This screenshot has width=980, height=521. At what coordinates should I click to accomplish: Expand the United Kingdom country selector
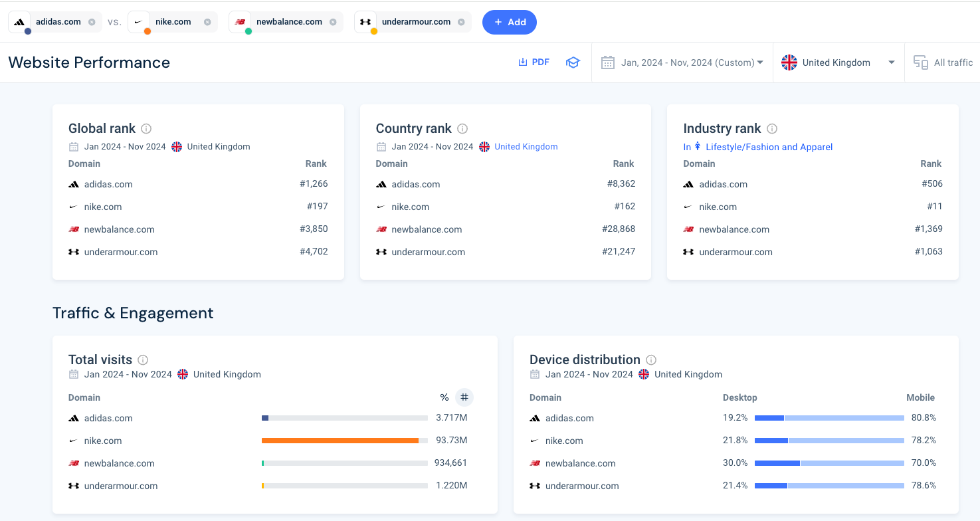838,62
